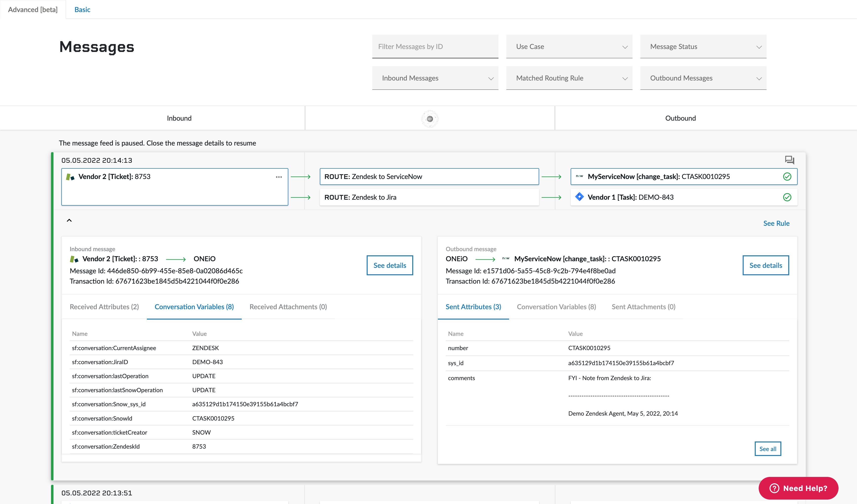Collapse the message details with the up chevron

click(x=69, y=220)
